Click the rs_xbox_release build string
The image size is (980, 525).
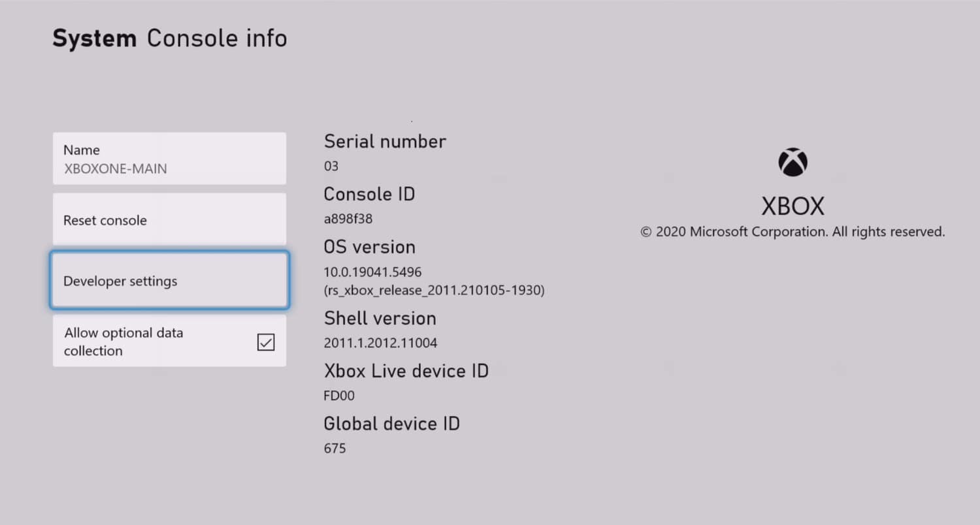434,290
